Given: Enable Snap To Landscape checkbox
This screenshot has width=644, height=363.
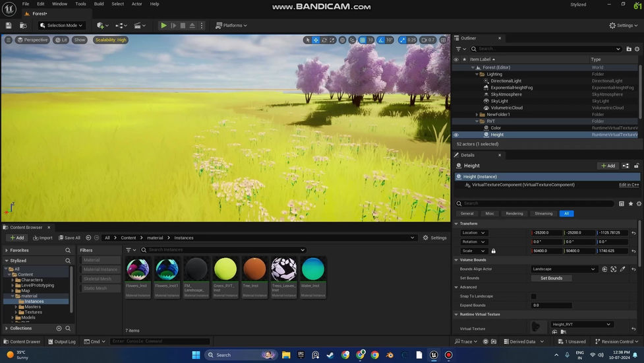Looking at the screenshot, I should [534, 296].
